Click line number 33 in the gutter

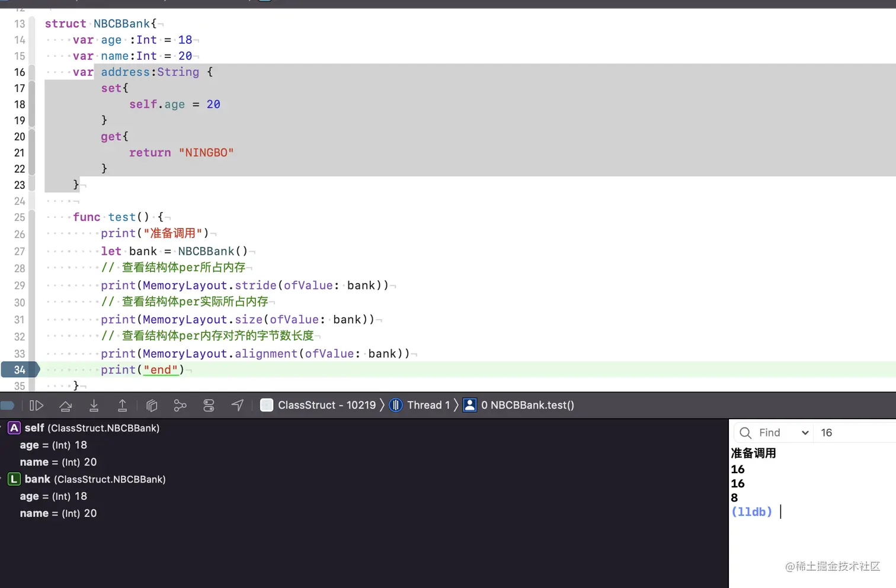point(20,354)
